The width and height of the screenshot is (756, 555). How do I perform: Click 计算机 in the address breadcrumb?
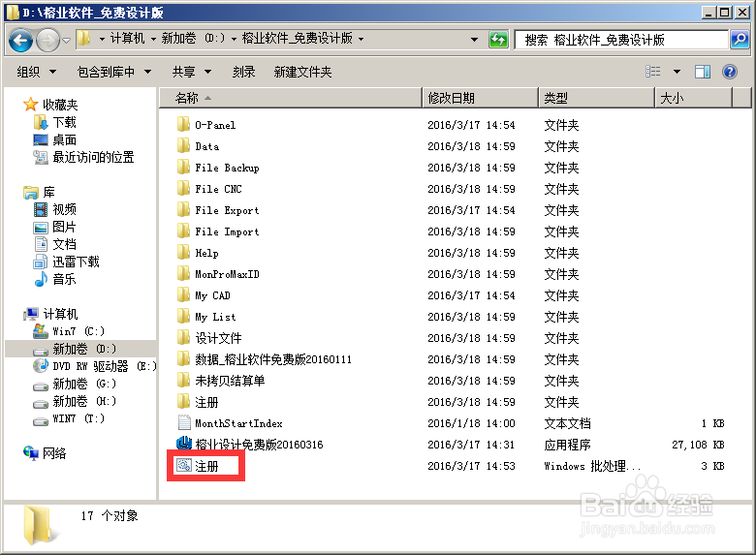click(x=127, y=38)
